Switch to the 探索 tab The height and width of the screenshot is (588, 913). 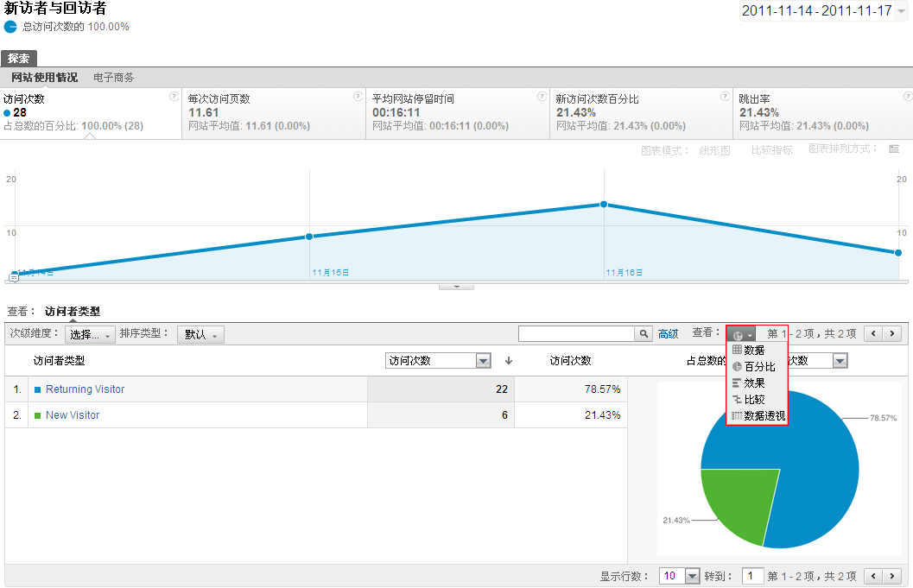coord(19,58)
